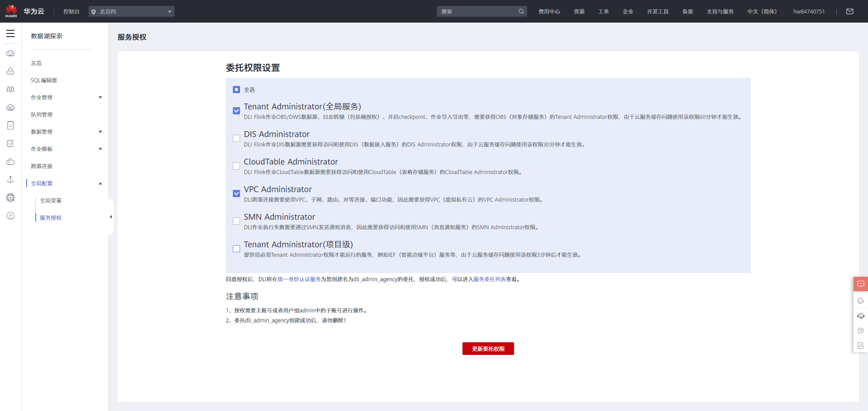Open 跨源连接 sidebar item

pyautogui.click(x=42, y=166)
